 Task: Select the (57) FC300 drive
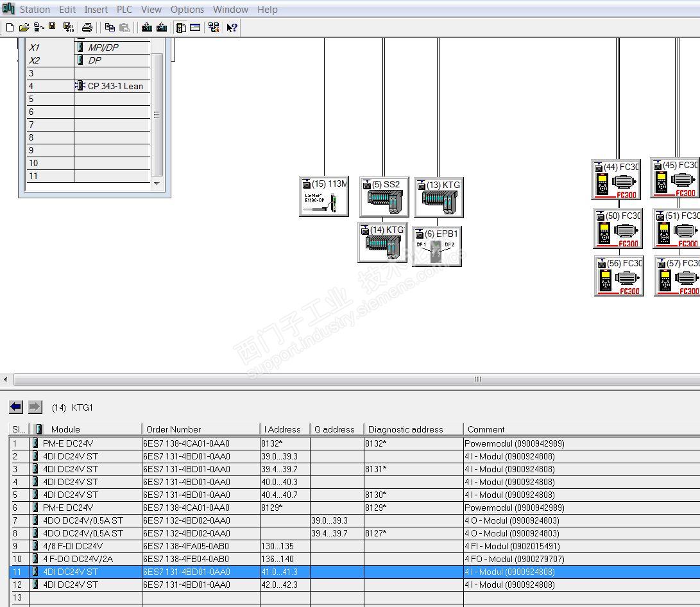(678, 276)
